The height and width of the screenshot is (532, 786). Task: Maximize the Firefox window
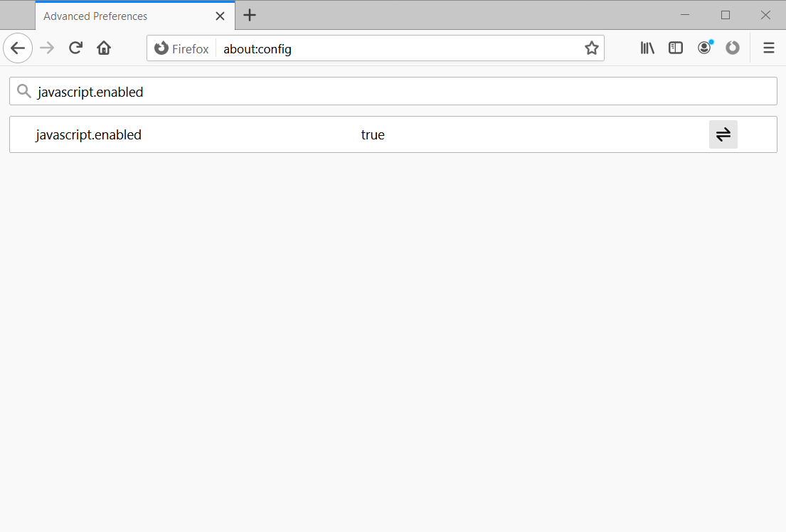pos(726,15)
